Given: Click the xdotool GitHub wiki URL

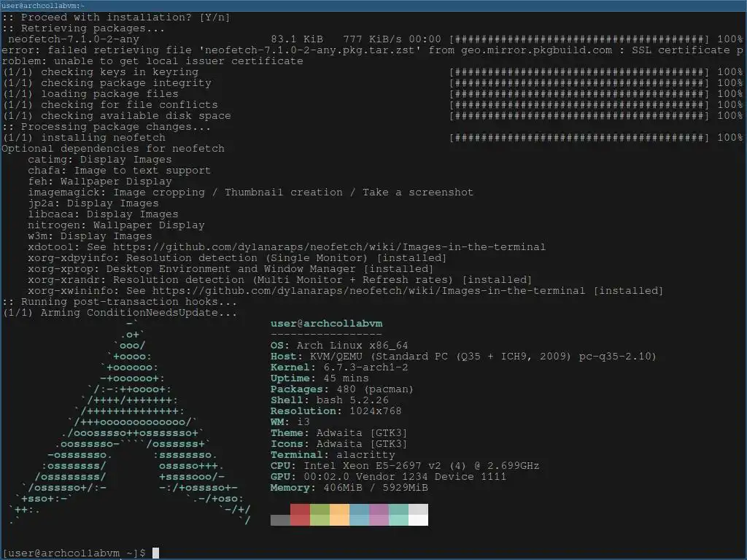Looking at the screenshot, I should [x=329, y=246].
